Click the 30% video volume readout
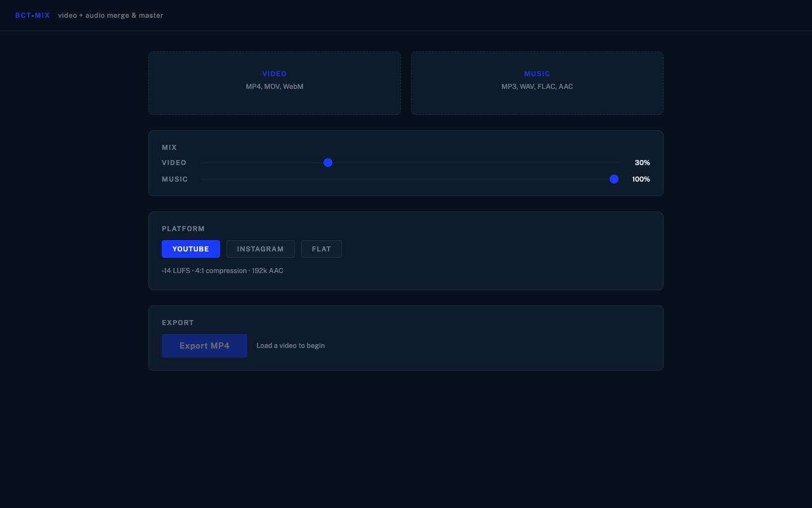The height and width of the screenshot is (508, 812). [642, 163]
